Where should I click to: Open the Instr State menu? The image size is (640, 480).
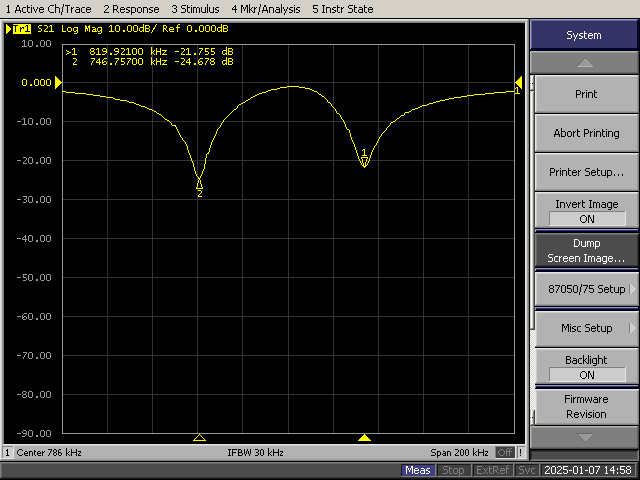click(343, 9)
